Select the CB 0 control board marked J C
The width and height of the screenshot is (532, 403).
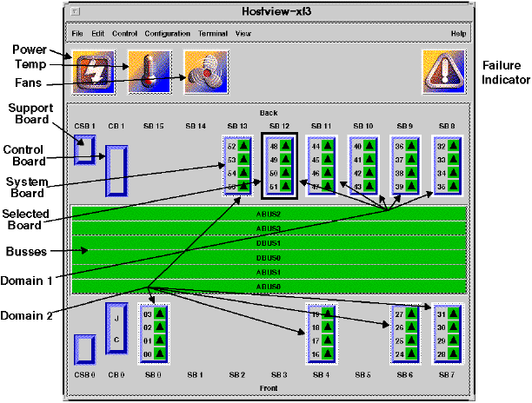tap(116, 328)
